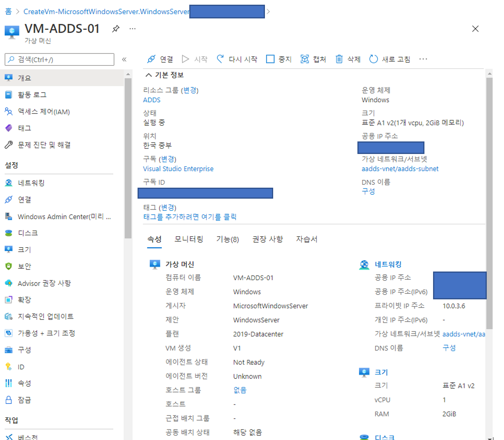Image resolution: width=504 pixels, height=440 pixels.
Task: Close the VM-ADDS-01 blade
Action: 475,29
